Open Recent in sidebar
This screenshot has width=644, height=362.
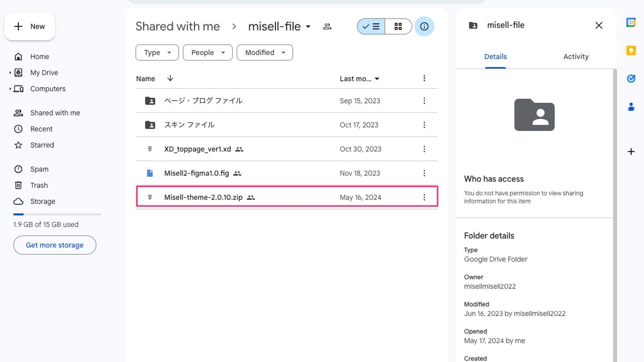tap(41, 129)
